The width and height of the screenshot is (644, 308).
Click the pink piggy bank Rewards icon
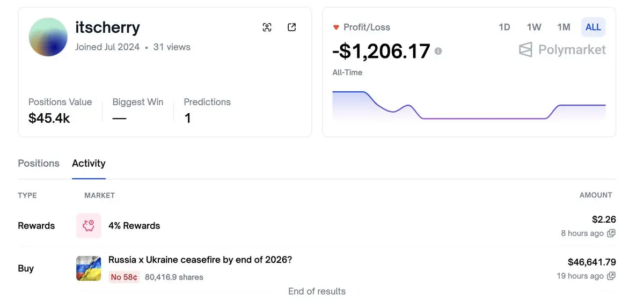[89, 226]
